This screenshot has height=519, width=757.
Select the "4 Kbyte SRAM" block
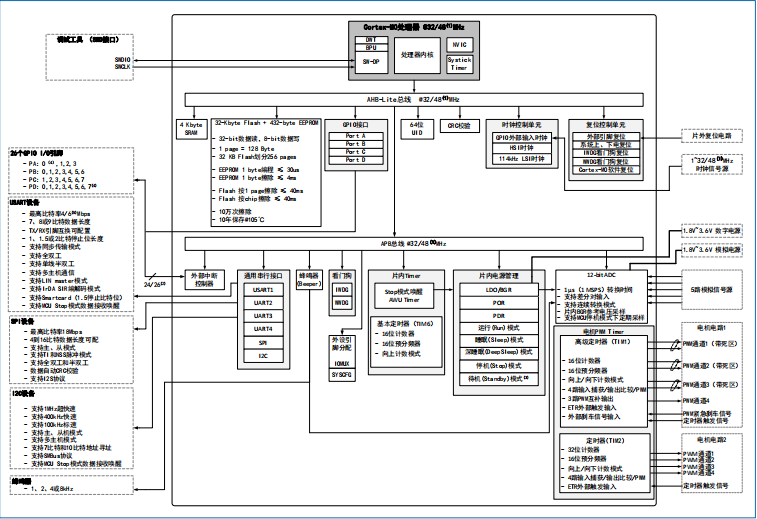tap(191, 128)
